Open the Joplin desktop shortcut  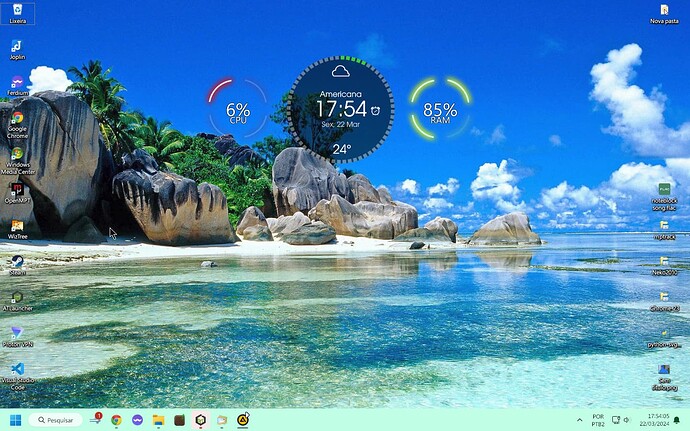coord(17,48)
